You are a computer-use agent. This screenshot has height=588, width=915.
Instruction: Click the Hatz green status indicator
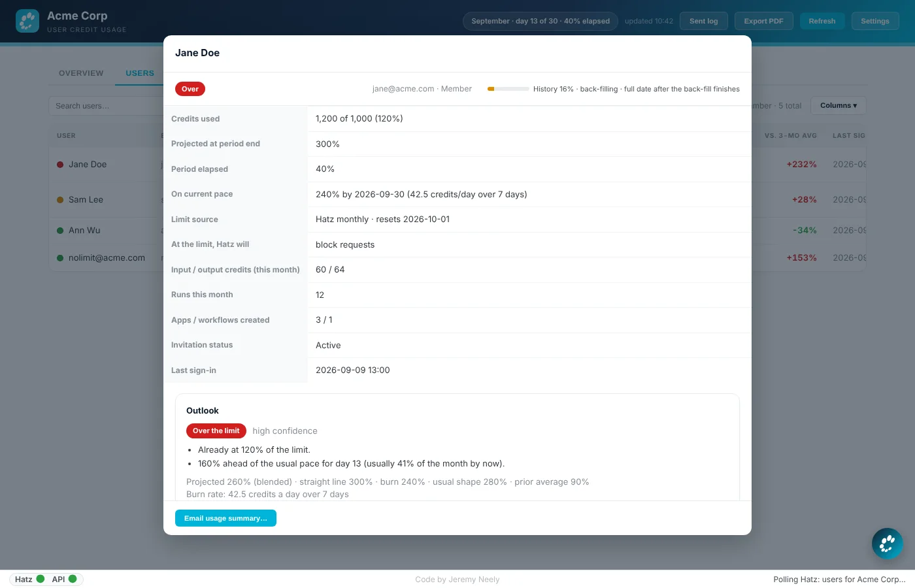[41, 579]
